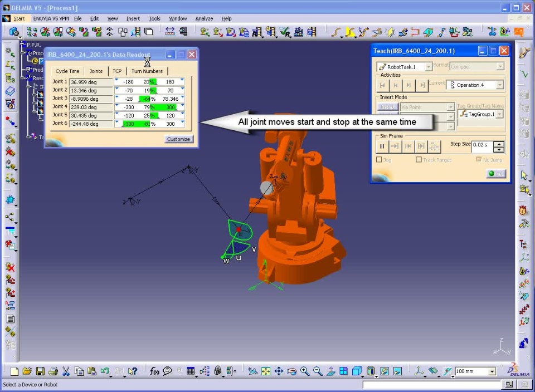This screenshot has height=392, width=535.
Task: Click the OK button in Teach dialog
Action: click(495, 174)
